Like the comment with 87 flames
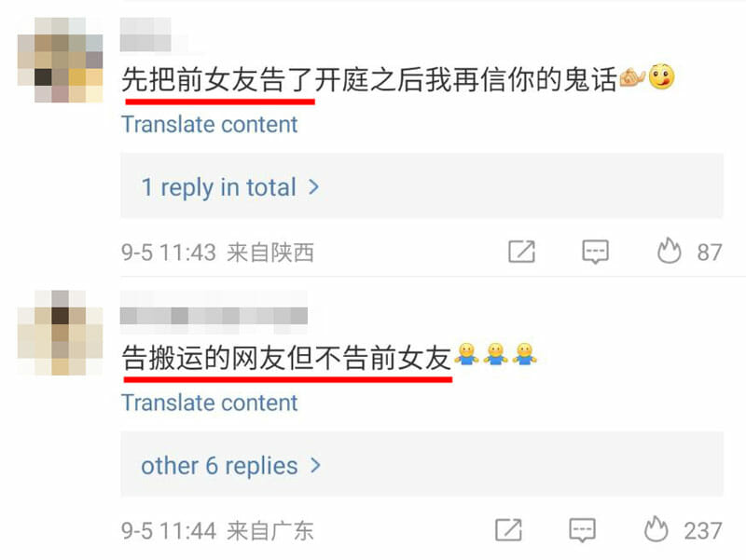 coord(669,251)
